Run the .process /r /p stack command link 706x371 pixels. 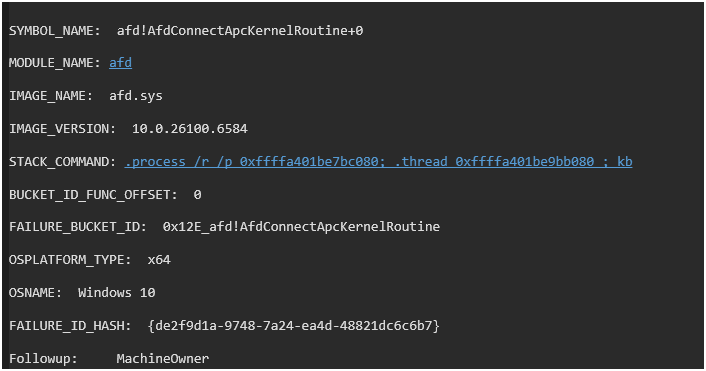[378, 162]
